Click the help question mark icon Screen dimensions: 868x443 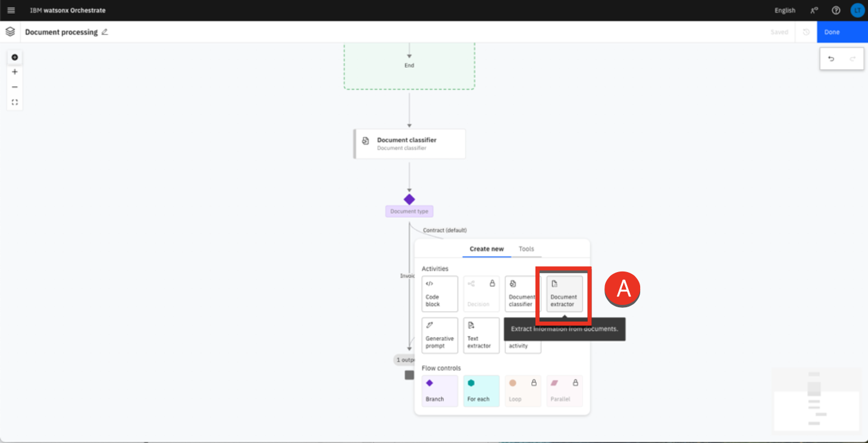836,10
